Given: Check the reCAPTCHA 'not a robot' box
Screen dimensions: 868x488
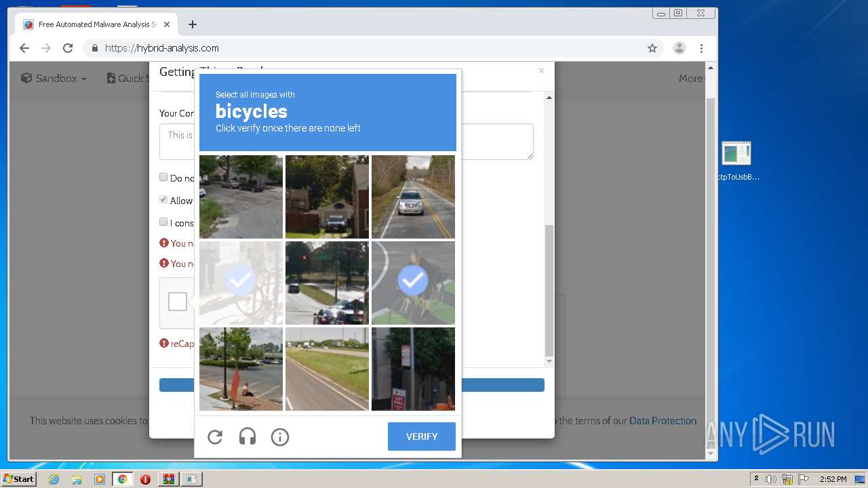Looking at the screenshot, I should pyautogui.click(x=178, y=302).
